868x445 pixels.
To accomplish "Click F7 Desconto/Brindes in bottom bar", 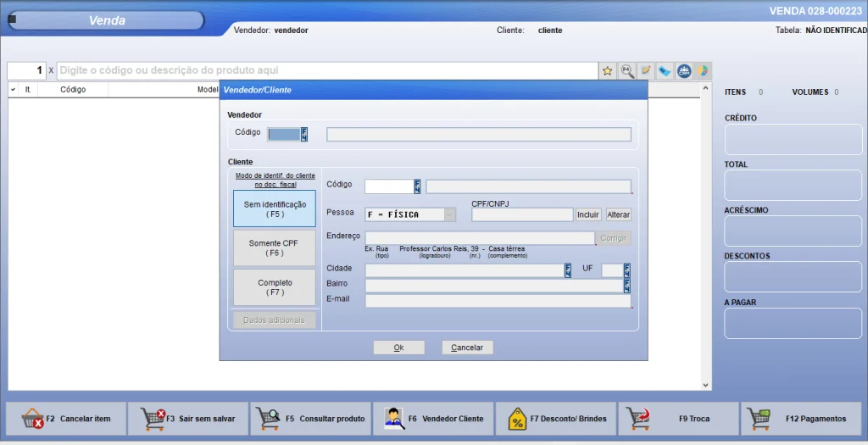I will (557, 419).
